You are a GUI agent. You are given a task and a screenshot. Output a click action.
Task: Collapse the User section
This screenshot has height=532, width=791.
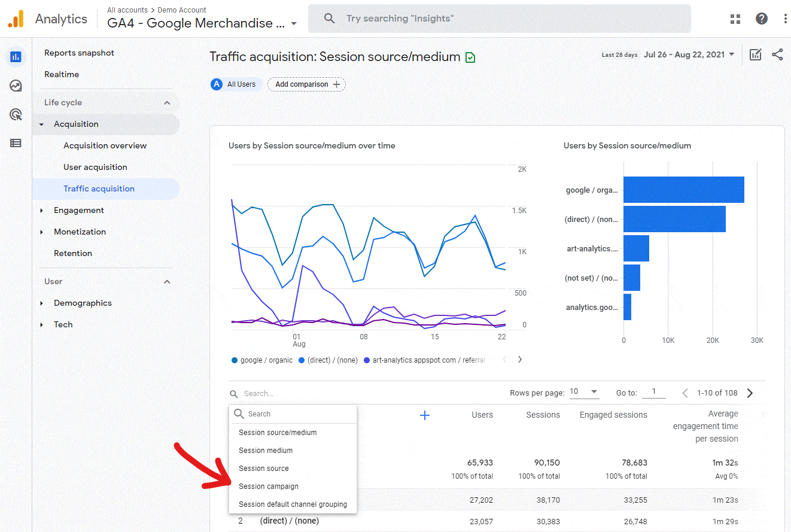point(167,281)
